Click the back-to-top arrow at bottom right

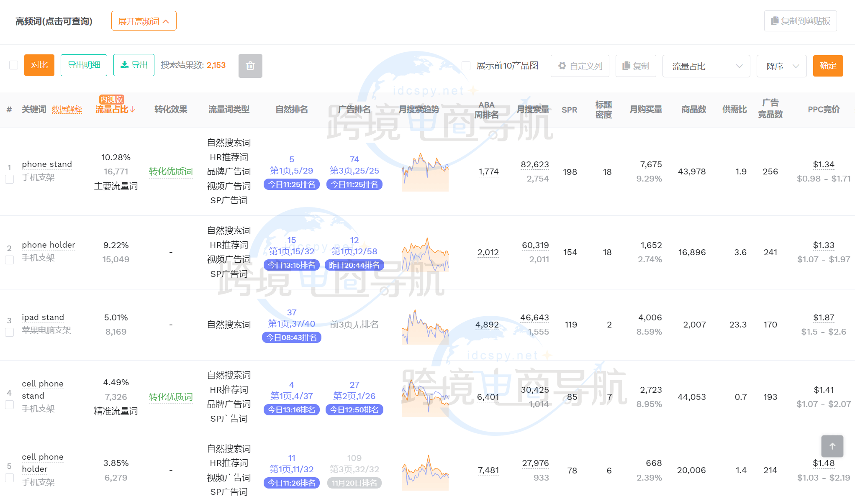click(x=832, y=446)
